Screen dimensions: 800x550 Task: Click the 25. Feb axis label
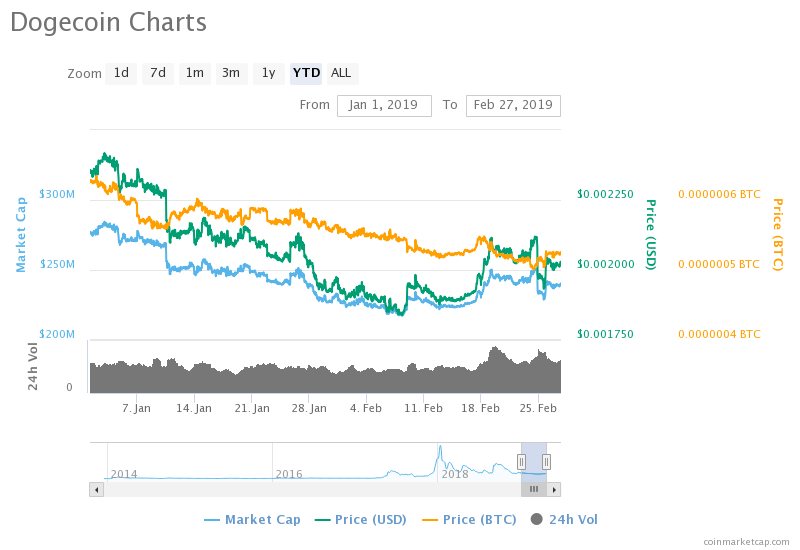coord(538,409)
